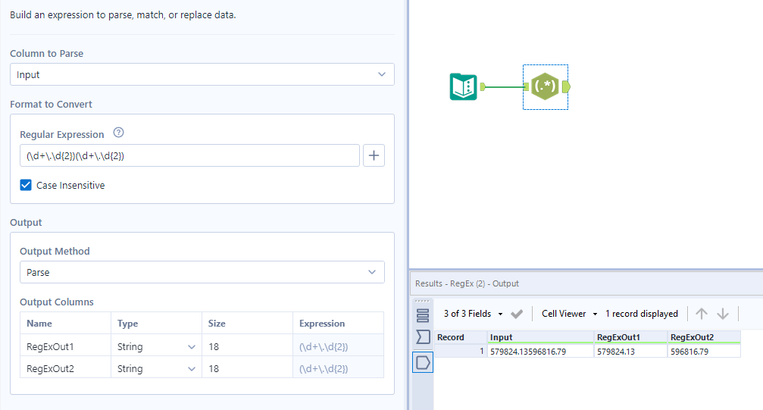Click the Input Data tool output anchor

click(x=483, y=87)
